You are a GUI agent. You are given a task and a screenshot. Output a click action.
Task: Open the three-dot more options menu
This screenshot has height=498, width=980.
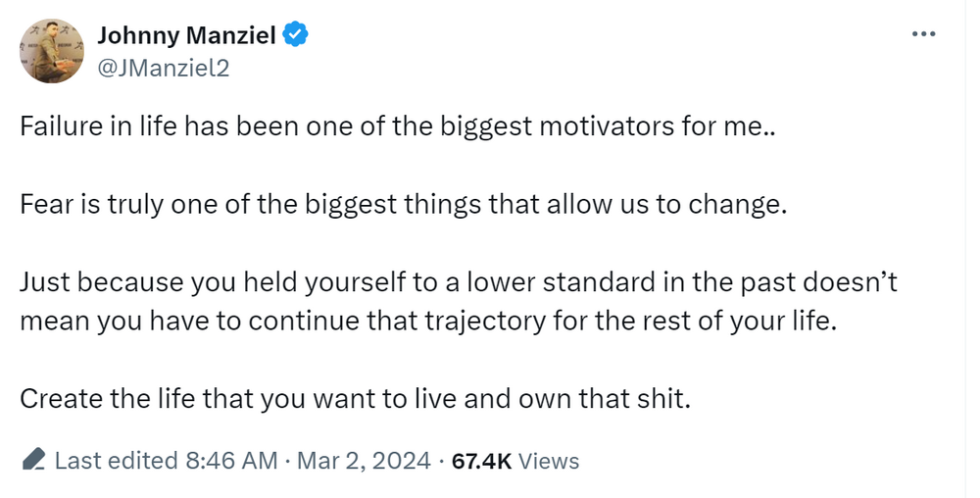click(x=923, y=34)
